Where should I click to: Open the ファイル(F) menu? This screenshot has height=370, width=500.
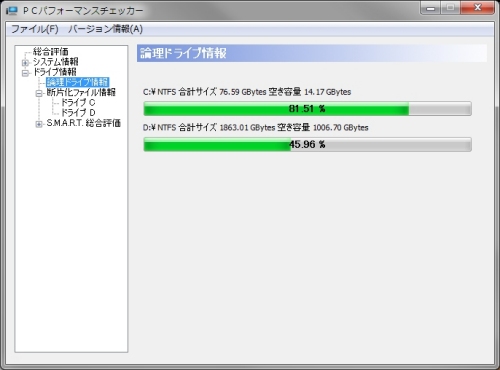point(35,29)
